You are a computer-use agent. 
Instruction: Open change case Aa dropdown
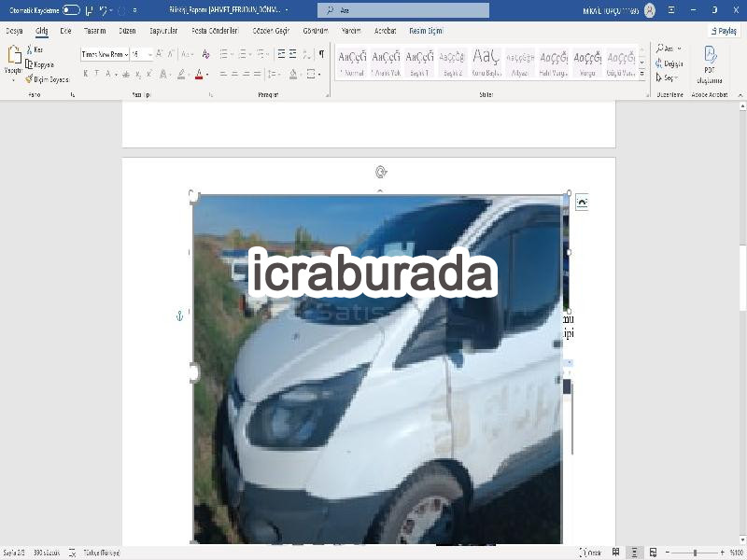pos(188,54)
